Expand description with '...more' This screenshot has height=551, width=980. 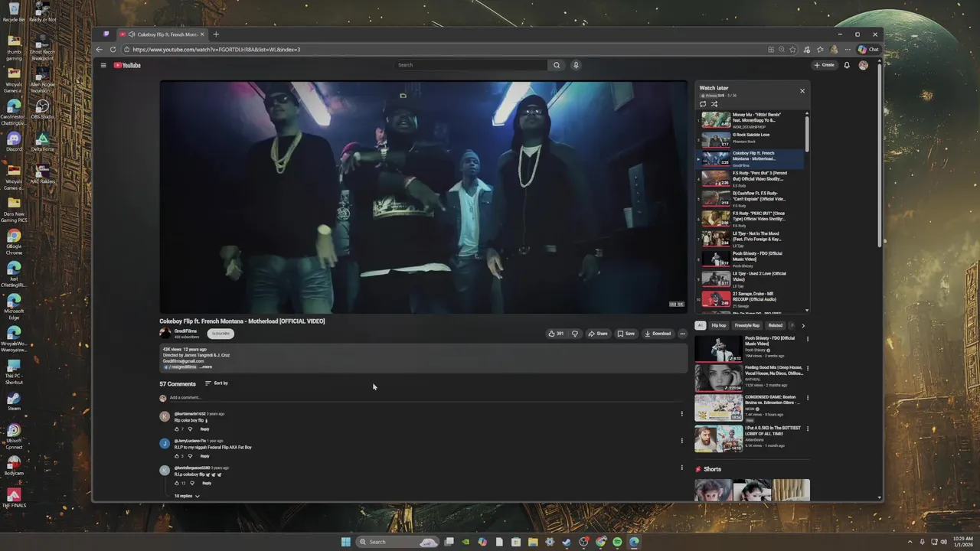[205, 367]
